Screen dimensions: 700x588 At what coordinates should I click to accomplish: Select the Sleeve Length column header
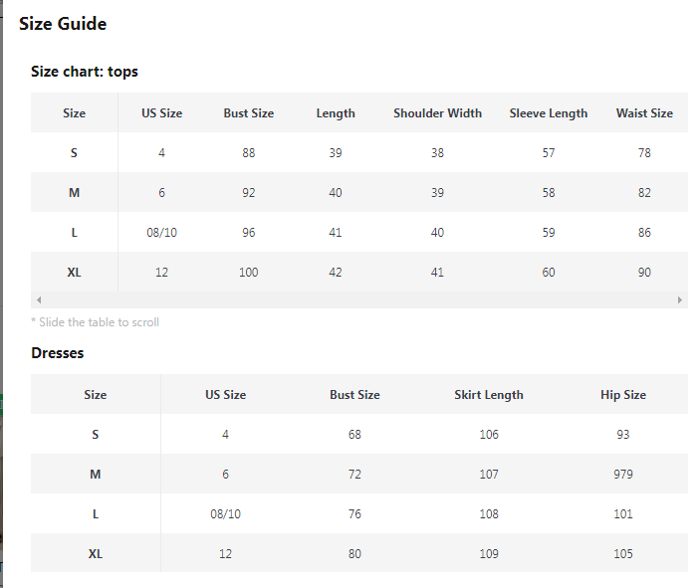(549, 113)
